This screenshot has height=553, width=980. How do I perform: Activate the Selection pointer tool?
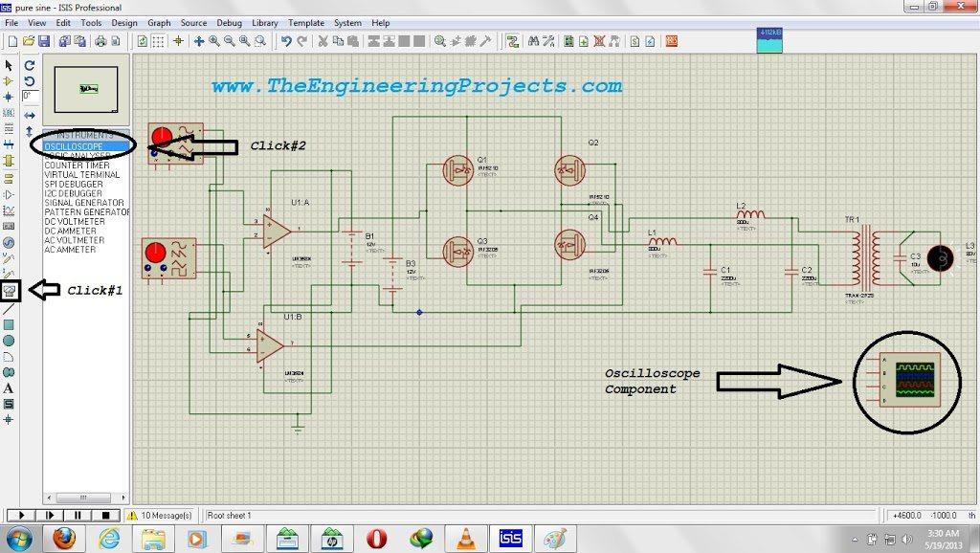coord(9,65)
